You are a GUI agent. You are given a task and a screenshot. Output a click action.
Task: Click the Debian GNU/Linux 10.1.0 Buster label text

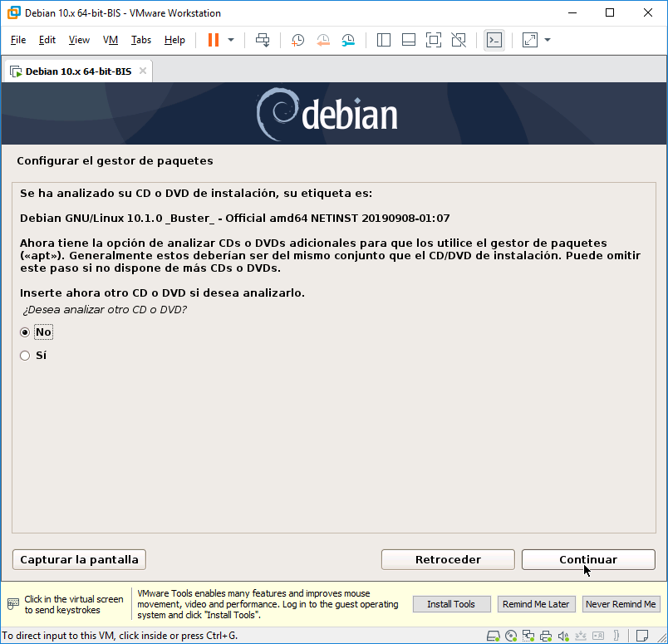tap(235, 219)
